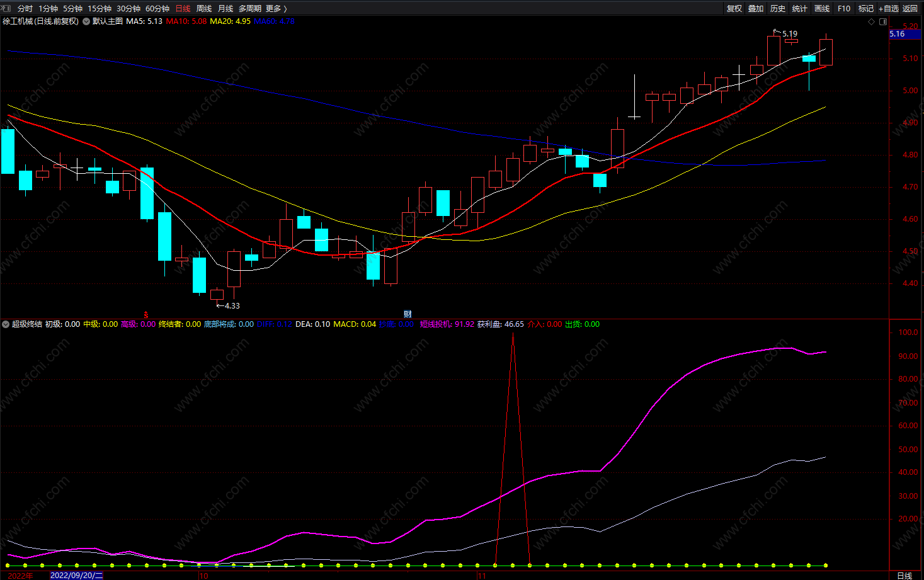
Task: Switch to 月线 monthly chart
Action: tap(225, 8)
